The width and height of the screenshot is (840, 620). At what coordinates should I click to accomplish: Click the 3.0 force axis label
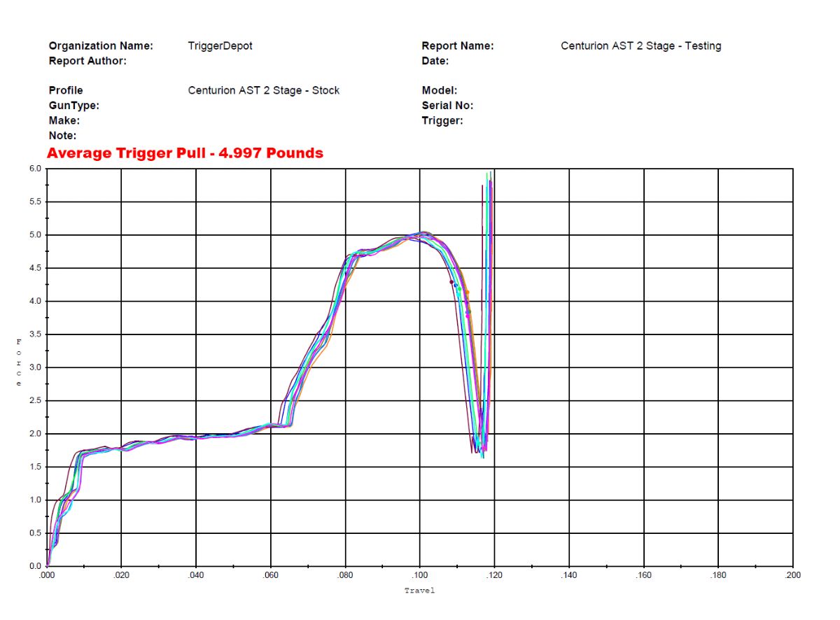click(34, 367)
